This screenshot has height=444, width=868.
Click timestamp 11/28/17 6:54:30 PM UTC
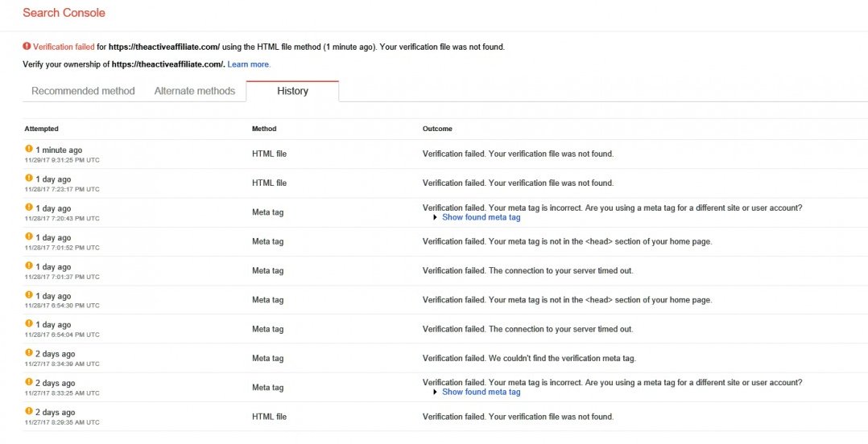pos(62,305)
